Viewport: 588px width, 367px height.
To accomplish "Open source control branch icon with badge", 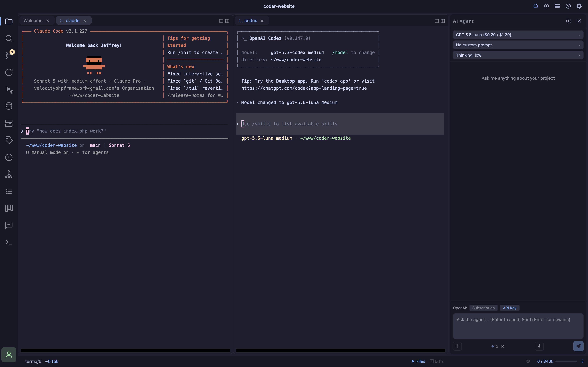I will pyautogui.click(x=9, y=55).
